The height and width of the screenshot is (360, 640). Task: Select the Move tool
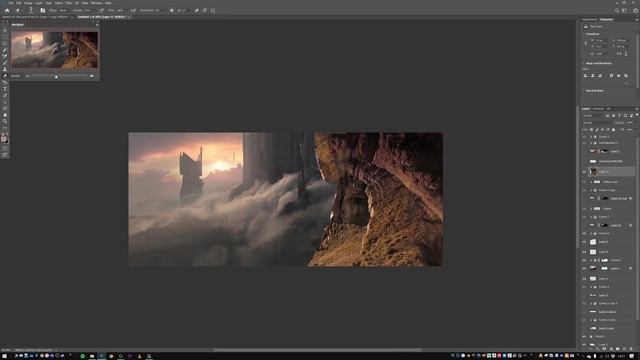coord(5,30)
